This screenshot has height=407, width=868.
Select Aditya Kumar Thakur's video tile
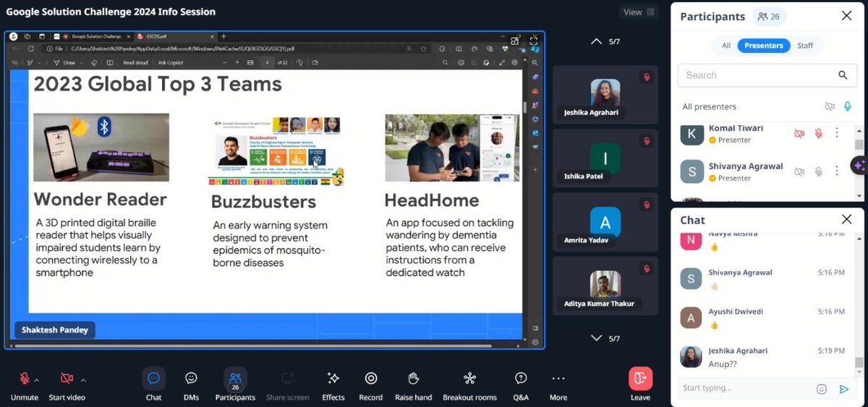click(605, 285)
